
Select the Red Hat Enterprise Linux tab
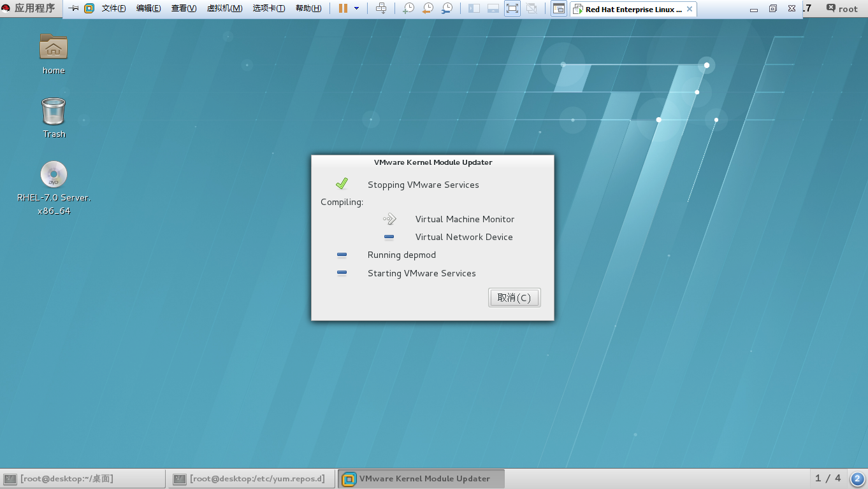click(633, 9)
